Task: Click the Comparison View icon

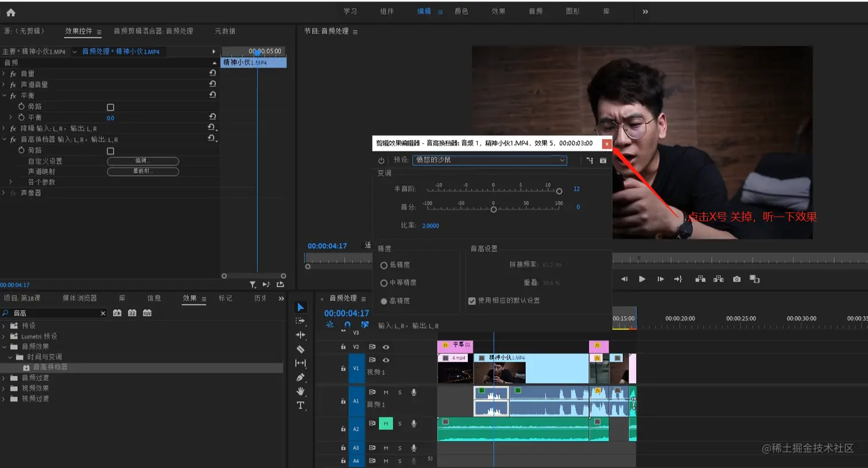Action: click(x=755, y=279)
